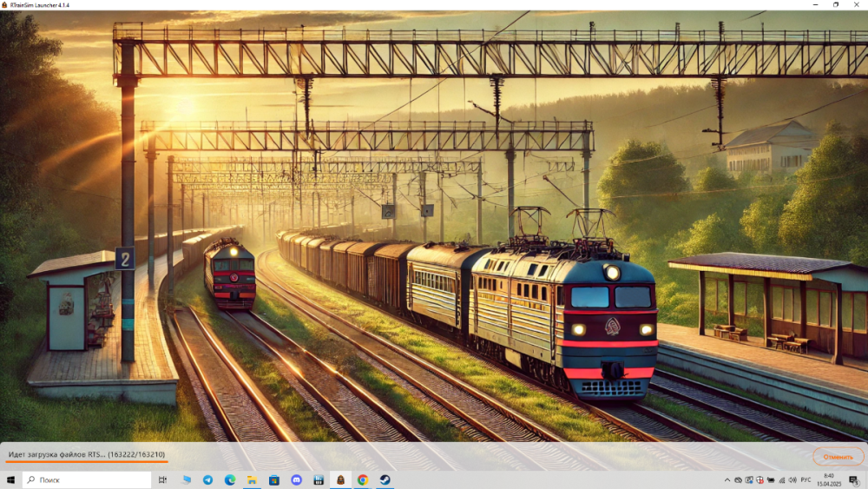Open File Explorer from the taskbar
The height and width of the screenshot is (489, 868).
pyautogui.click(x=252, y=479)
